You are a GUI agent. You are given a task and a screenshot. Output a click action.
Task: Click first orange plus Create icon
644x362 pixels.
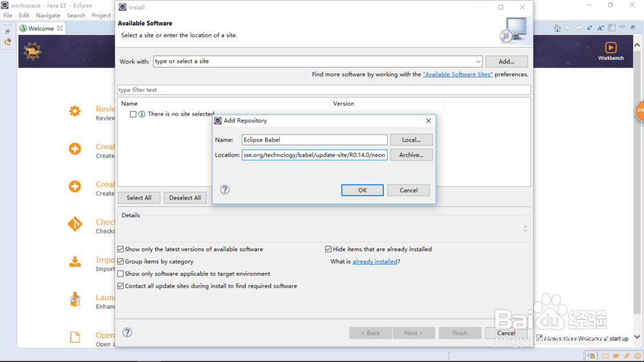[75, 149]
